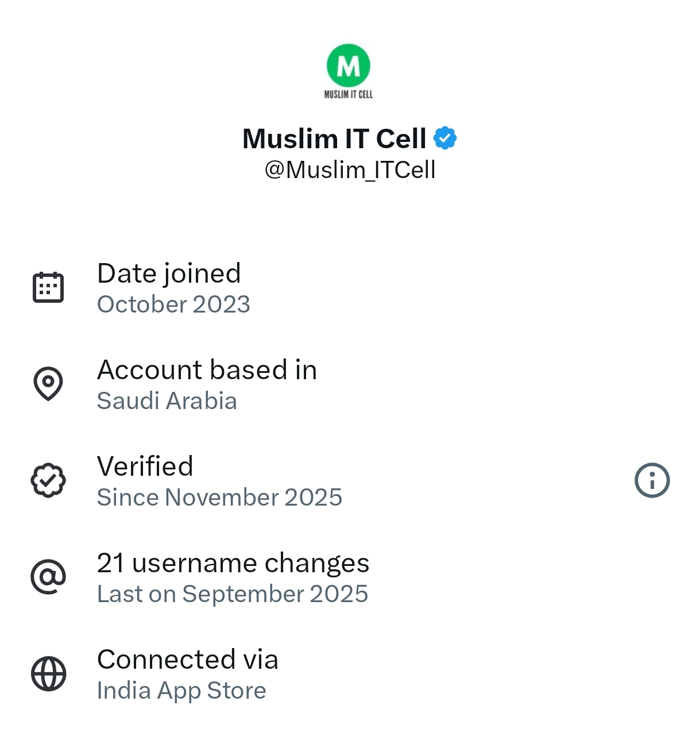This screenshot has height=740, width=700.
Task: Click the Muslim IT Cell display name
Action: click(334, 138)
